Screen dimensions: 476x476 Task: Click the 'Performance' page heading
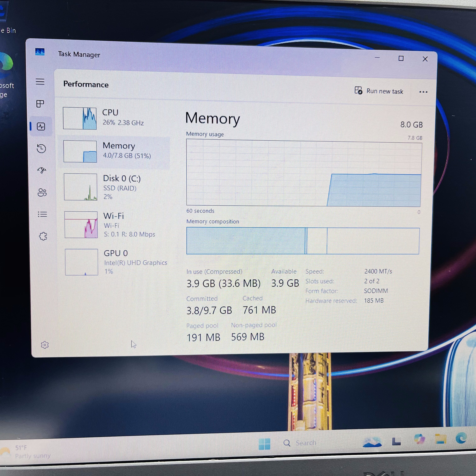point(86,84)
